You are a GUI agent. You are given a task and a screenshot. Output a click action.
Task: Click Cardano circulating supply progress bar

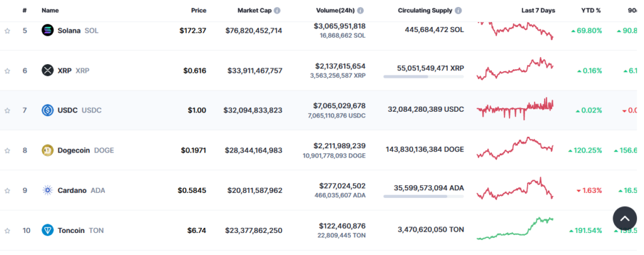[423, 197]
